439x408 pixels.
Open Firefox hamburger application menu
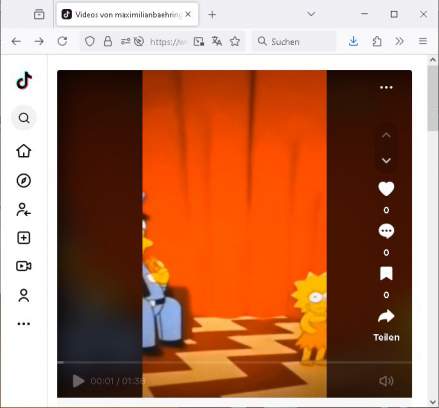pyautogui.click(x=423, y=41)
